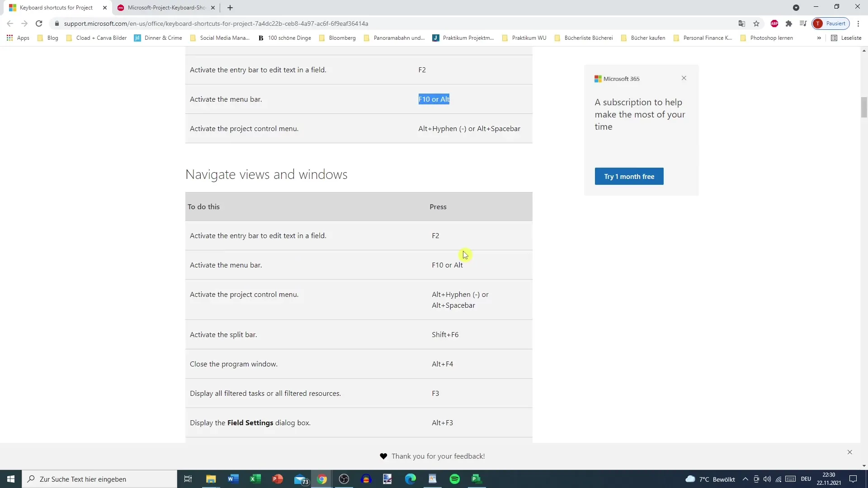Image resolution: width=868 pixels, height=488 pixels.
Task: Reload the page with the refresh icon
Action: click(39, 23)
